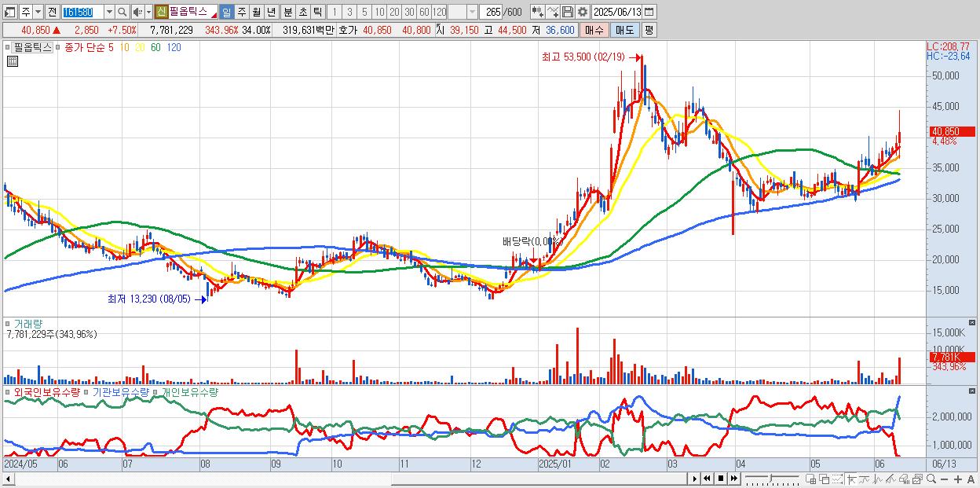Click the grid table icon under 필옵틱스 label
The width and height of the screenshot is (980, 488).
pos(13,62)
